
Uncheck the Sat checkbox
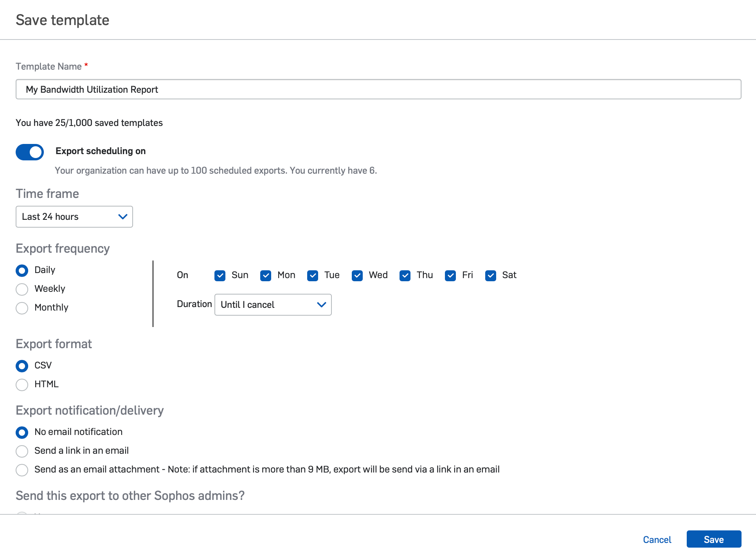[x=491, y=276]
